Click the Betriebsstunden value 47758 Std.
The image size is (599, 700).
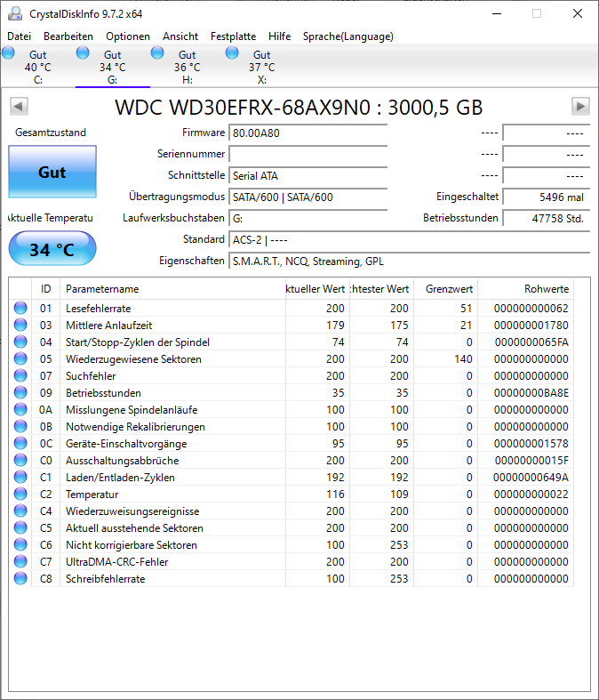pos(546,219)
